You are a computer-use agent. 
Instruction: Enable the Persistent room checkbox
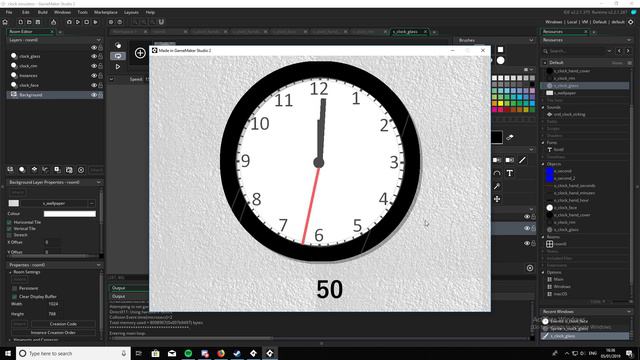(14, 288)
